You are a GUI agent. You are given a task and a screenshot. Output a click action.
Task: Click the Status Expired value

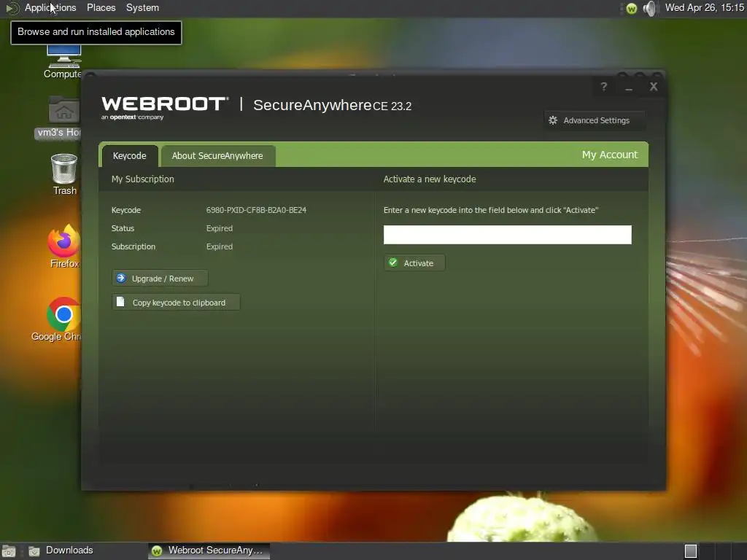click(x=219, y=228)
